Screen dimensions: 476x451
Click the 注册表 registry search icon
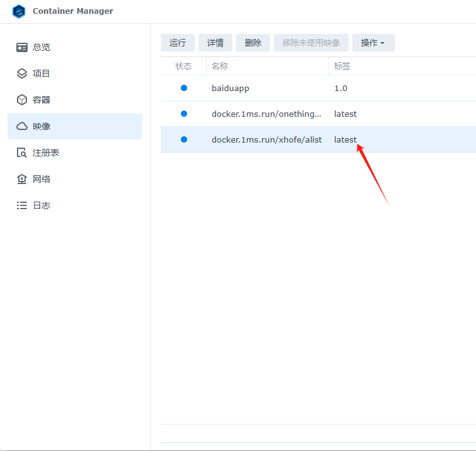[22, 153]
